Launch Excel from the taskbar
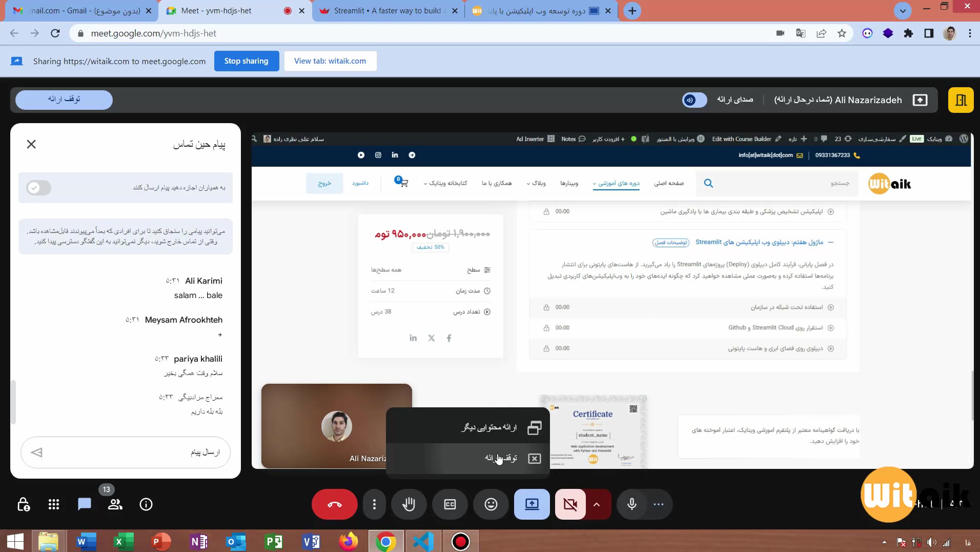The height and width of the screenshot is (552, 980). click(x=124, y=541)
